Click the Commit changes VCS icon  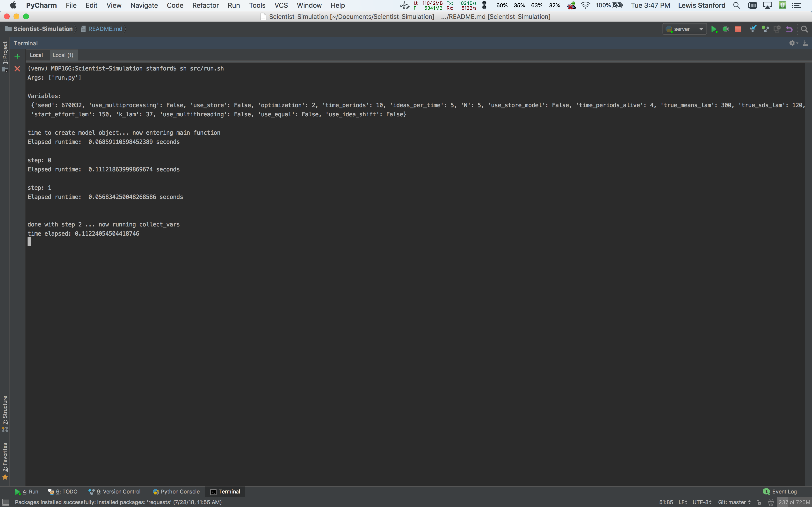coord(765,29)
